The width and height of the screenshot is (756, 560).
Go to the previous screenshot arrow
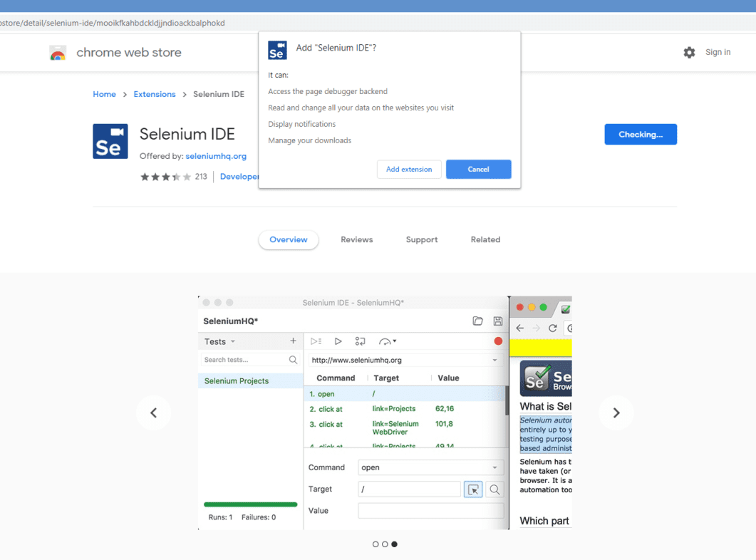coord(153,413)
